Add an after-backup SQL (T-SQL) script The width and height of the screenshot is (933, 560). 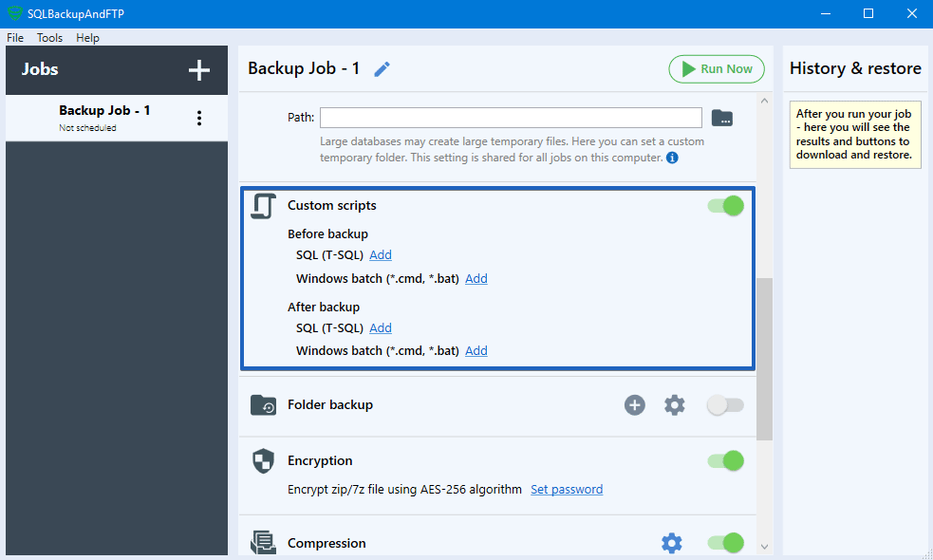(381, 327)
